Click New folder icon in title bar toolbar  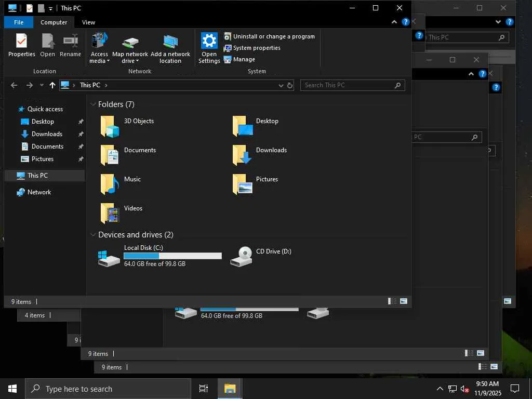point(41,8)
